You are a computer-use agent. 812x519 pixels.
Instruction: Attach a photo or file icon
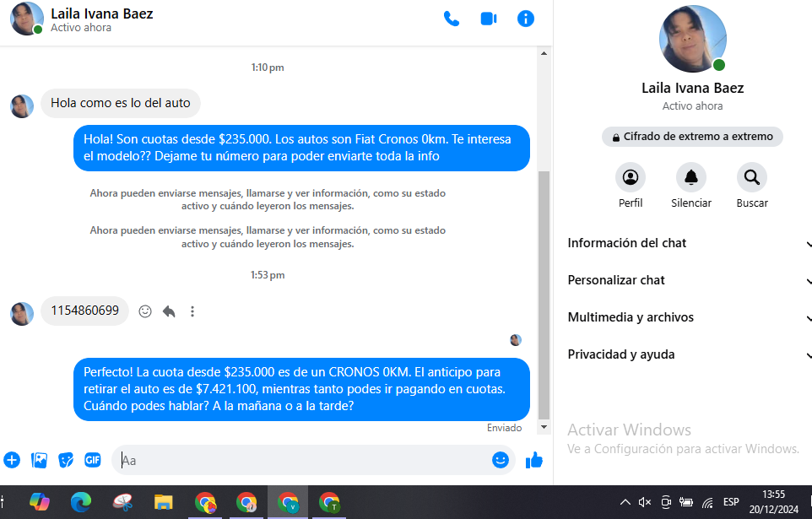coord(39,460)
